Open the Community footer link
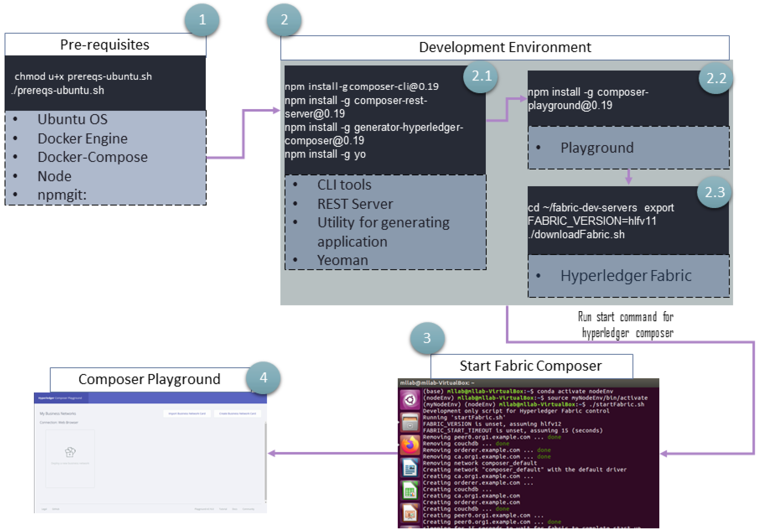Image resolution: width=758 pixels, height=532 pixels. (x=248, y=509)
